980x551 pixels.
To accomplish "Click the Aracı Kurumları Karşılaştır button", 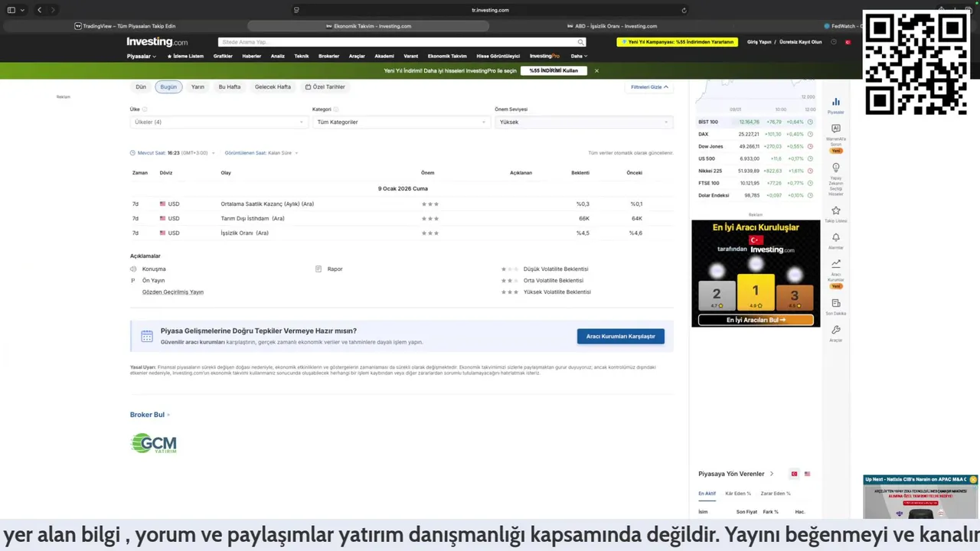I will pyautogui.click(x=621, y=336).
